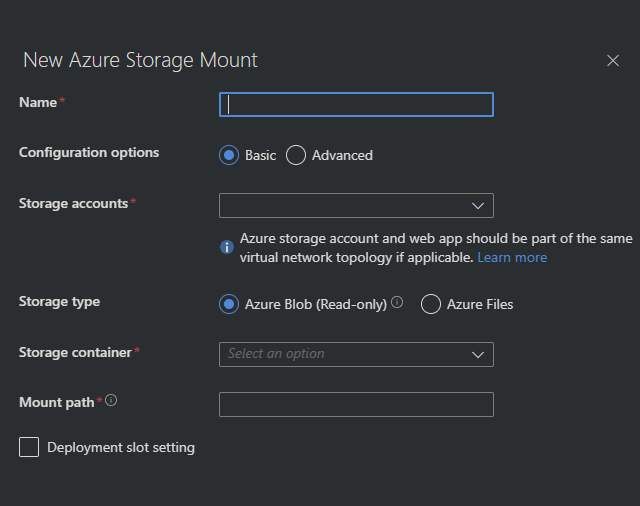
Task: Enable the Deployment slot setting checkbox
Action: 29,447
